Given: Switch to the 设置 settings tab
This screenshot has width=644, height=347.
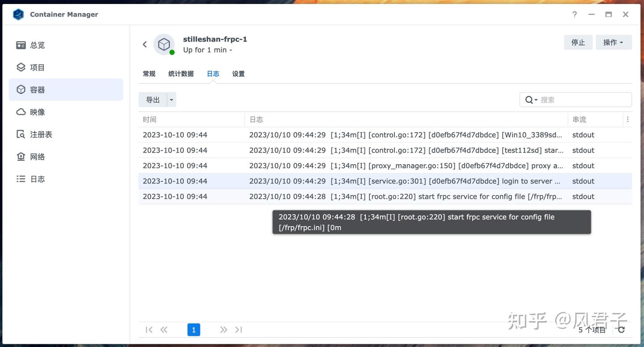Looking at the screenshot, I should tap(238, 74).
